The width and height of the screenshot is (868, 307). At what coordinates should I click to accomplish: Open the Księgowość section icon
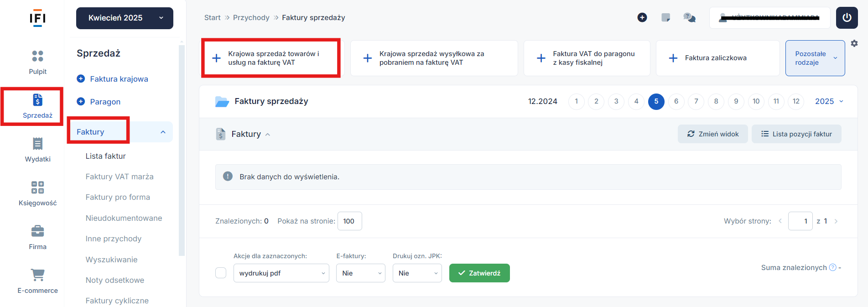tap(37, 187)
